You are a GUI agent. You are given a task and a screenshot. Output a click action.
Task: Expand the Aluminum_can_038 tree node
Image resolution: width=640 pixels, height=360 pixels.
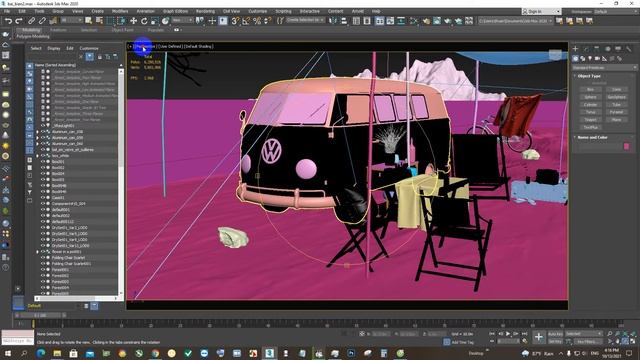[38, 132]
